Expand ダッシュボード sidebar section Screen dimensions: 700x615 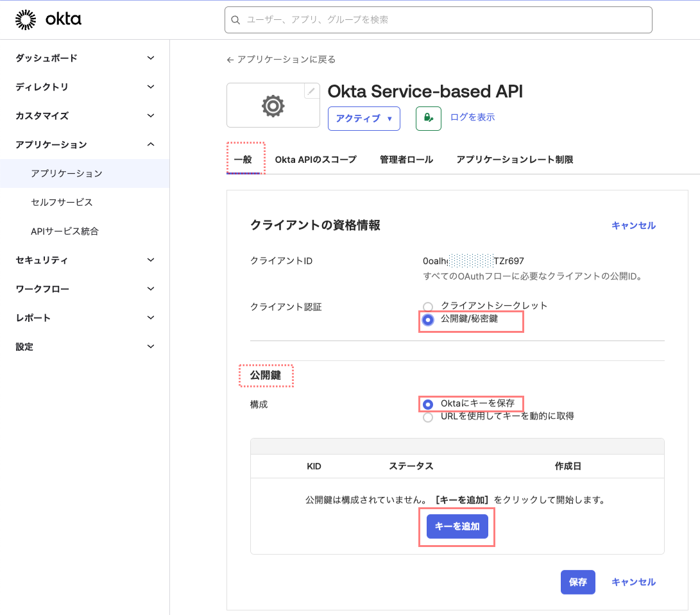click(x=85, y=58)
